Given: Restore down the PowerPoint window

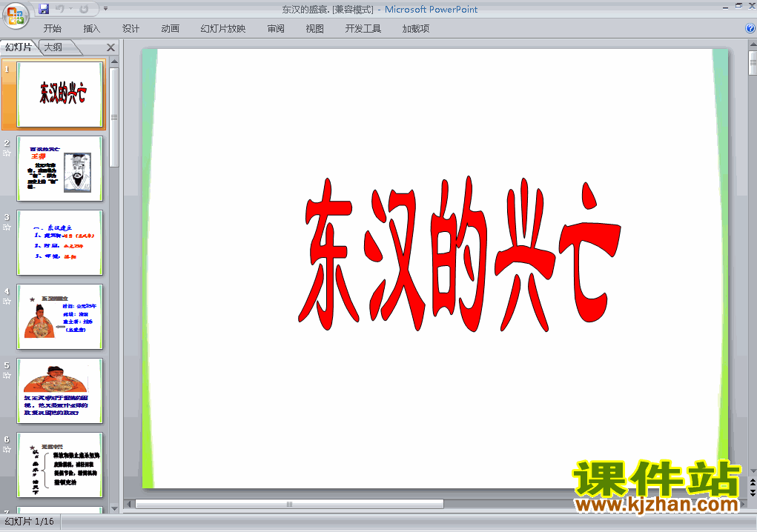Looking at the screenshot, I should tap(738, 6).
